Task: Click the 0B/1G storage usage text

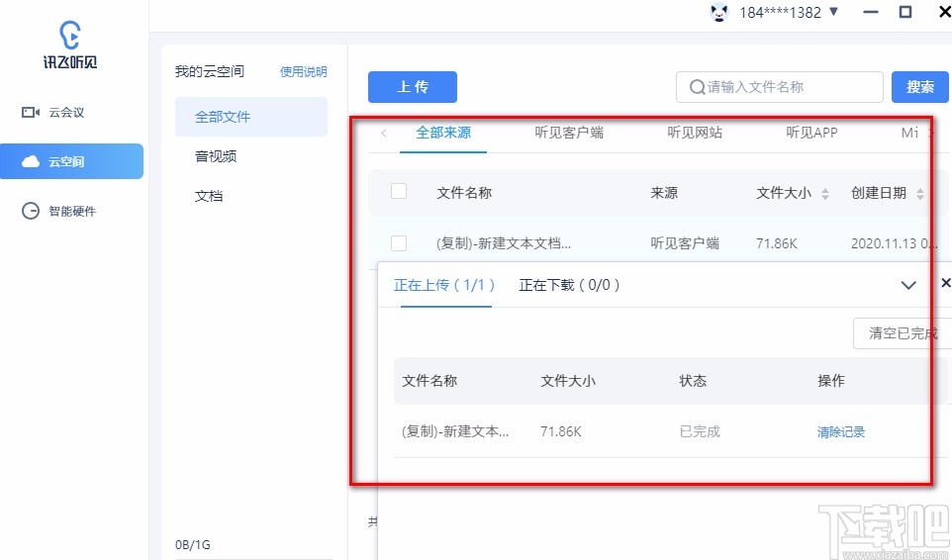Action: tap(193, 545)
